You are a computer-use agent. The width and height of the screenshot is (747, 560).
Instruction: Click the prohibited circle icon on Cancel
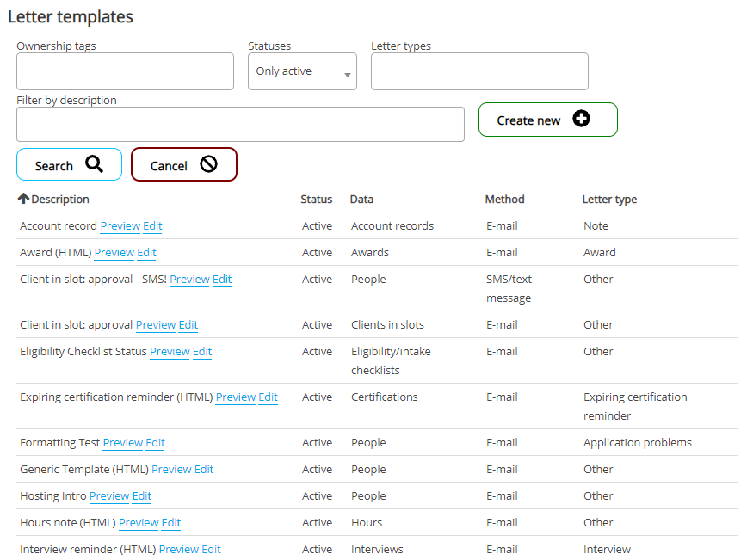click(208, 164)
